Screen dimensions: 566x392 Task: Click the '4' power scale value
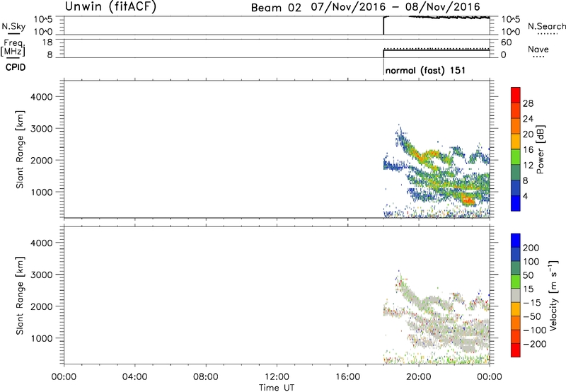tap(525, 197)
